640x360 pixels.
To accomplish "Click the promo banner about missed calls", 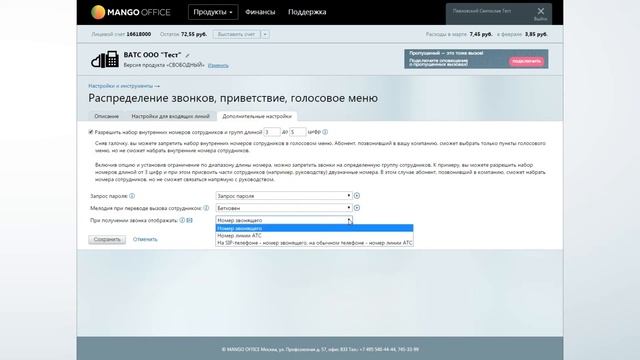I will (476, 59).
